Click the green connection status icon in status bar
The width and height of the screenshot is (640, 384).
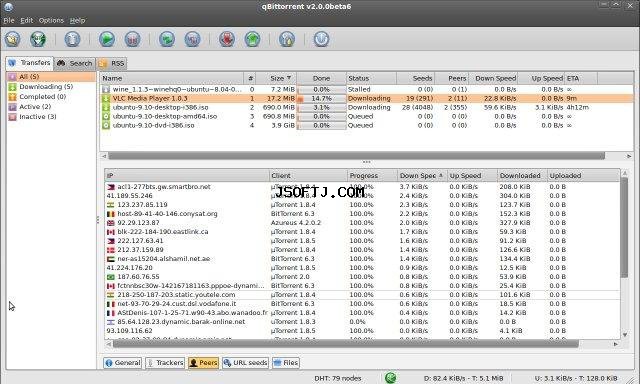pos(391,378)
